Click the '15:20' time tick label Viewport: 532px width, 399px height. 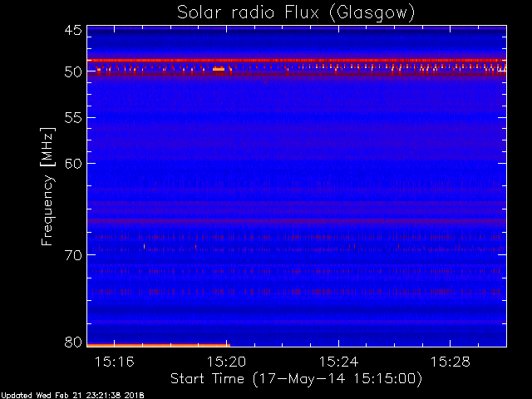pyautogui.click(x=226, y=362)
